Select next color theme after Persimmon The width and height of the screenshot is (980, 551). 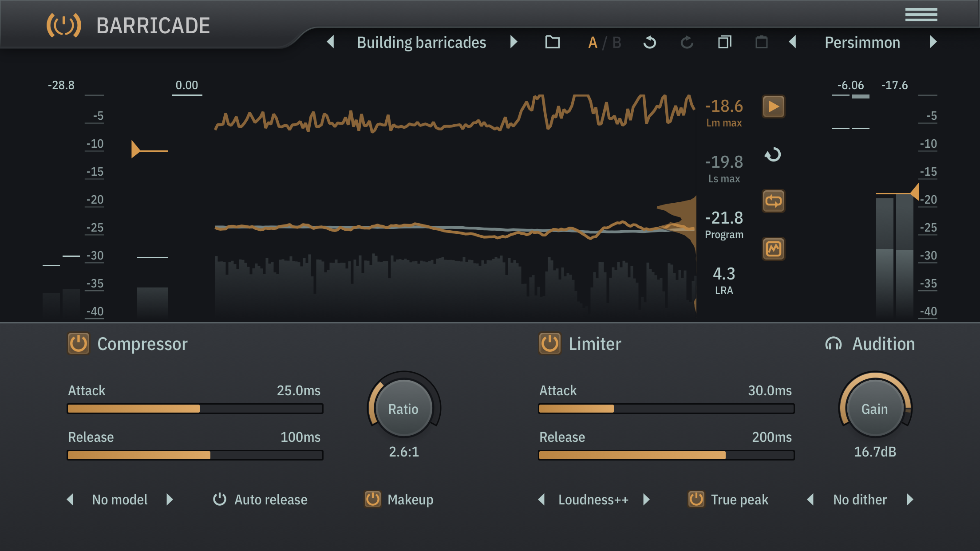click(933, 42)
